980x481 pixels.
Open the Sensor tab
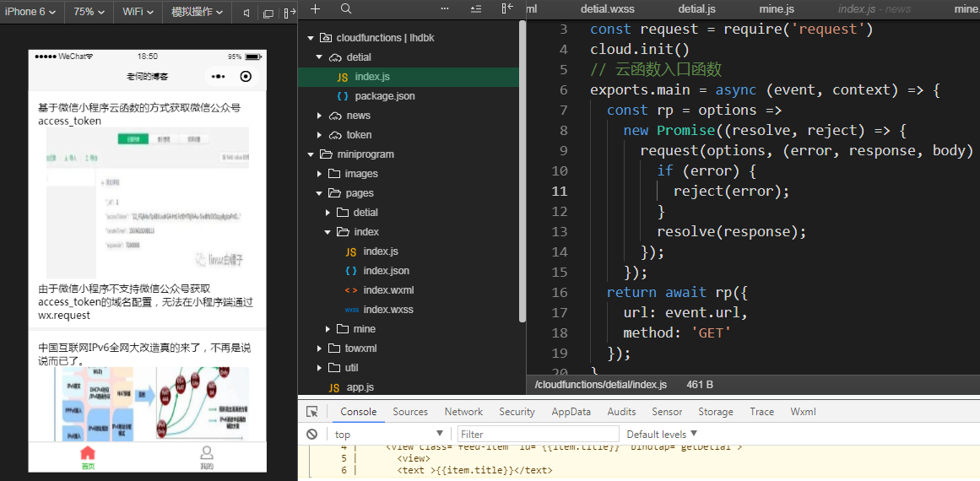(667, 412)
